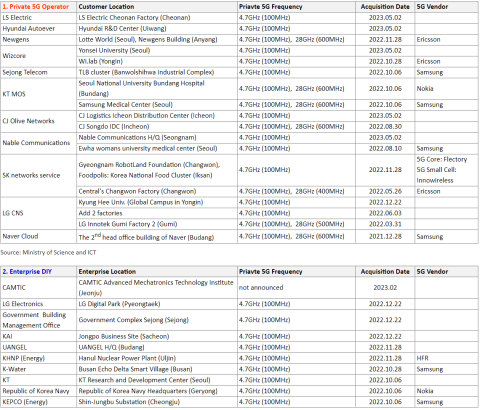Click the 'Nable Communications' operator cell
Viewport: 480px width, 410px height.
pyautogui.click(x=39, y=143)
